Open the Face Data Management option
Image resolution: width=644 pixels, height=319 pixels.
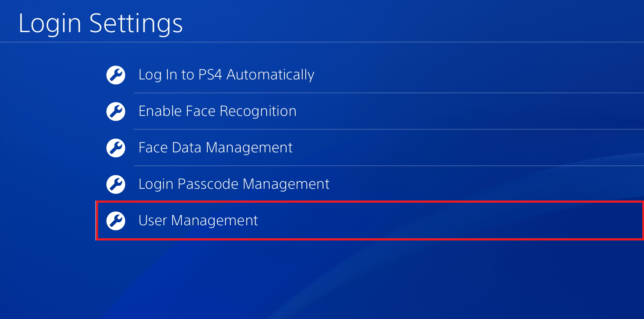[x=216, y=148]
